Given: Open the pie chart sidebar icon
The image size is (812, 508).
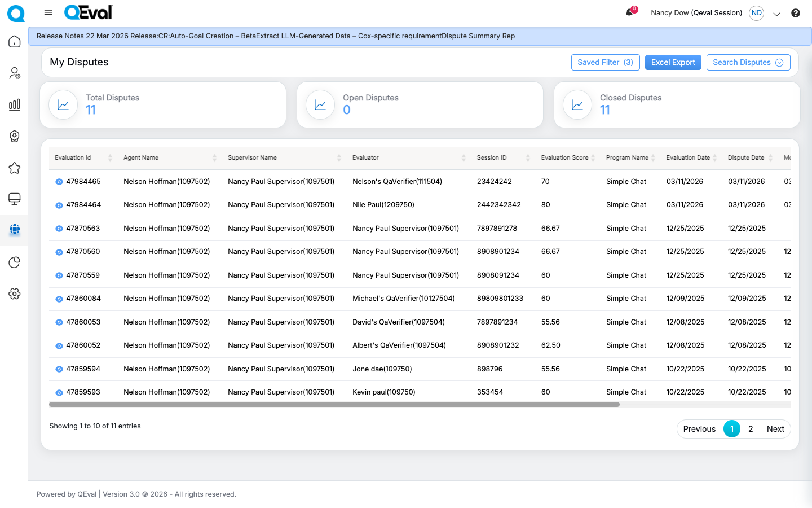Looking at the screenshot, I should [x=15, y=262].
